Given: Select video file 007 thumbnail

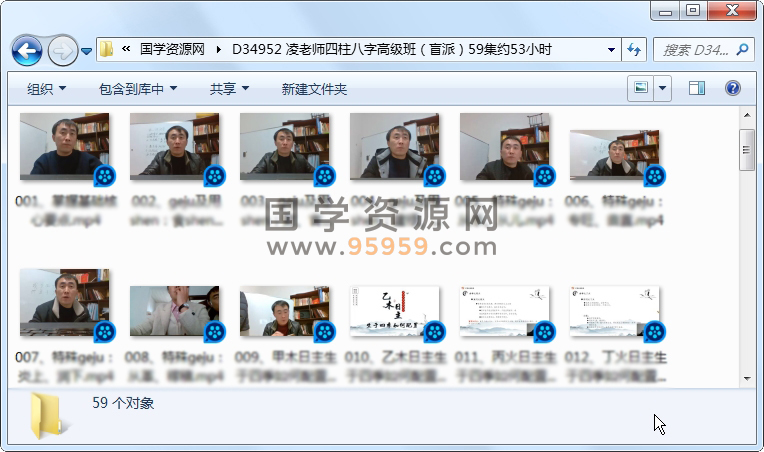Looking at the screenshot, I should coord(65,303).
